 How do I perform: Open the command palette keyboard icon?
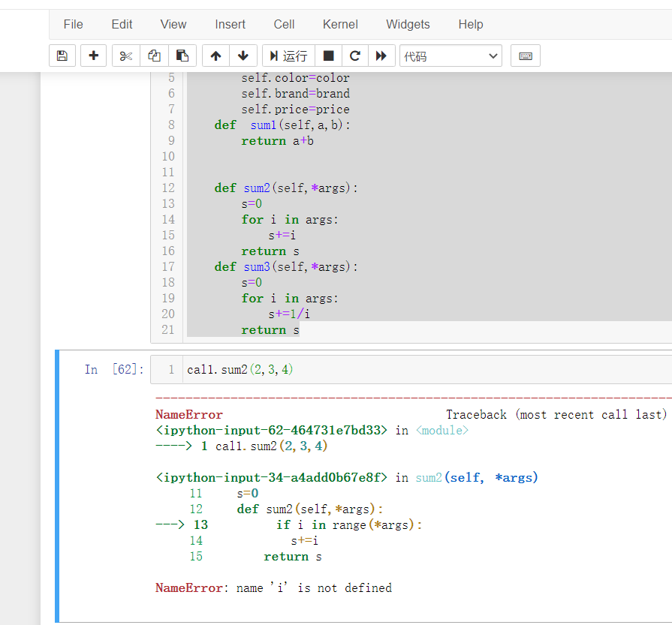click(x=526, y=56)
